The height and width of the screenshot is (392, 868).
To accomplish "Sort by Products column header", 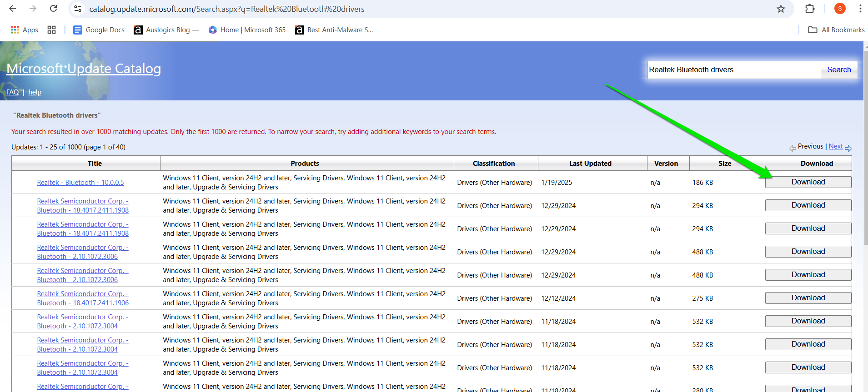I will [x=305, y=164].
